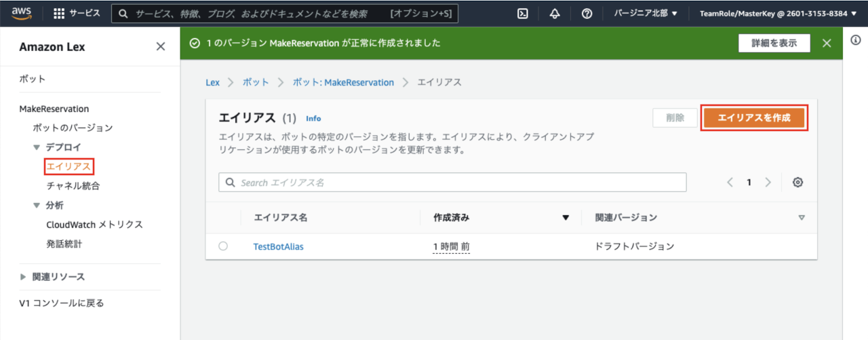This screenshot has width=868, height=340.
Task: Click the エイリアス名 column header
Action: click(x=281, y=218)
